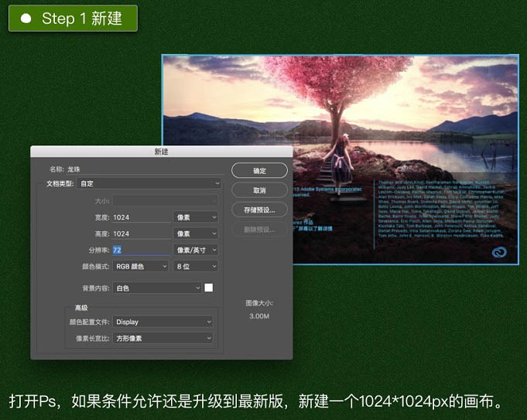Screen dimensions: 527x420
Task: Open the 颜色模式 dropdown RGB 颜色
Action: 141,266
